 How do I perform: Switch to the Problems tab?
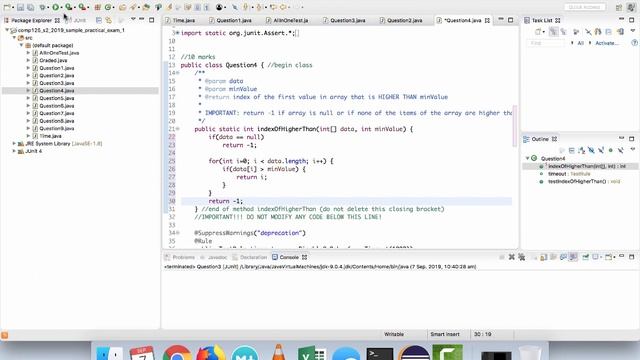(x=179, y=257)
